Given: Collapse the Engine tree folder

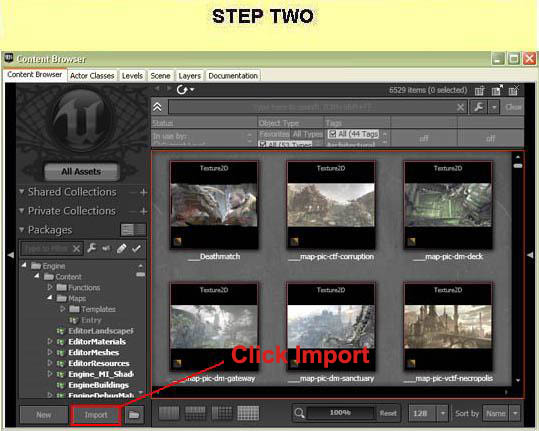Looking at the screenshot, I should point(24,265).
